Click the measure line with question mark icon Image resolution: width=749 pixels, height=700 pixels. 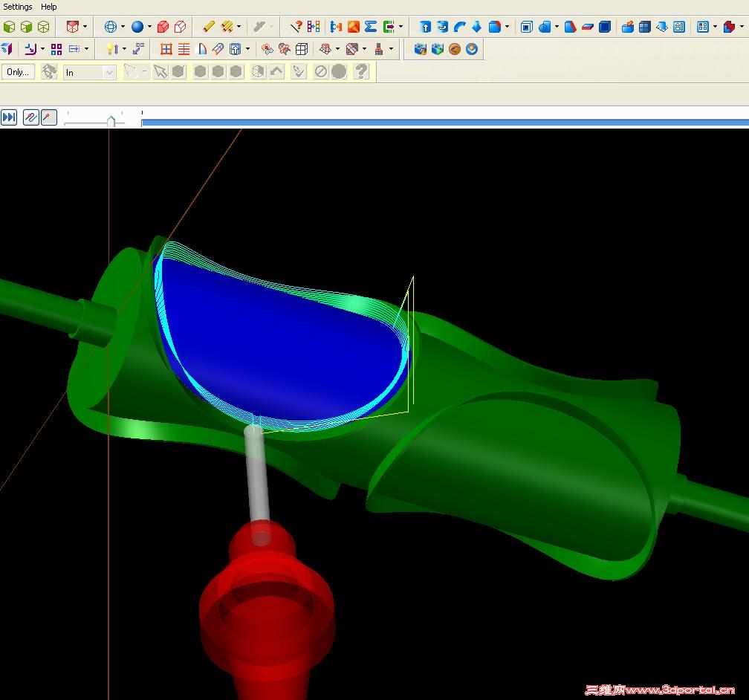[296, 27]
